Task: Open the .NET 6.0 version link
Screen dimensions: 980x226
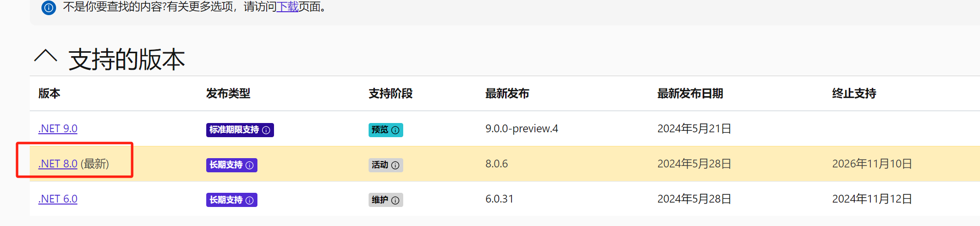Action: tap(58, 199)
